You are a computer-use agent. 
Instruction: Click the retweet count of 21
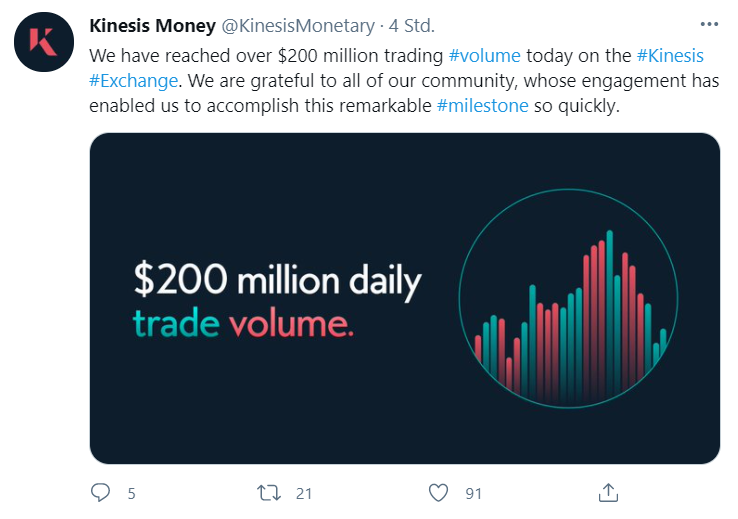[x=304, y=493]
